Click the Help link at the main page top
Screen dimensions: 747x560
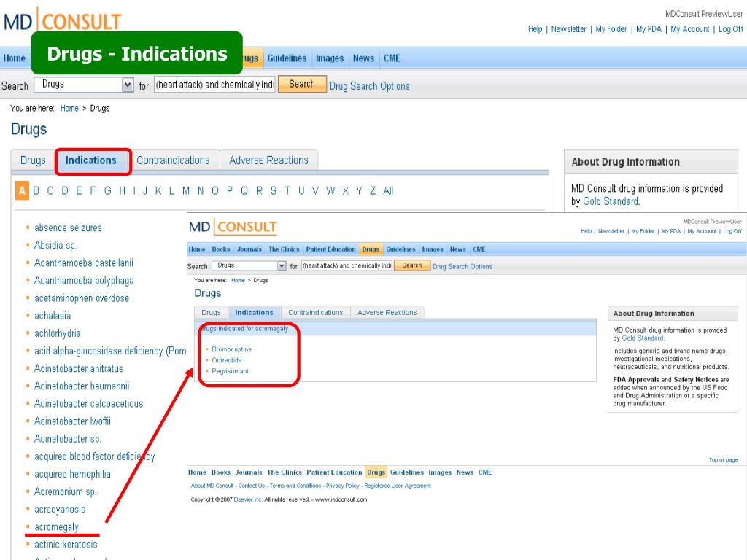click(535, 29)
